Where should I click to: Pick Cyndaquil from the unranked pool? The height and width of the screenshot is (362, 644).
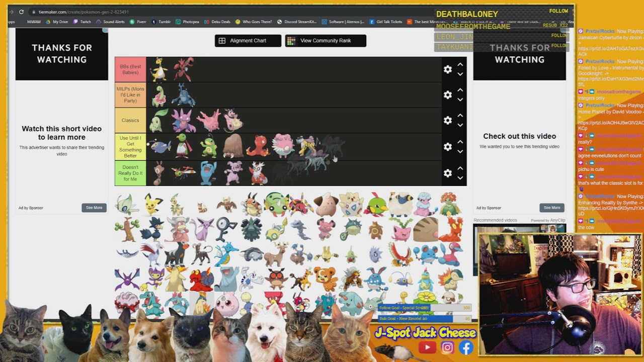450,280
